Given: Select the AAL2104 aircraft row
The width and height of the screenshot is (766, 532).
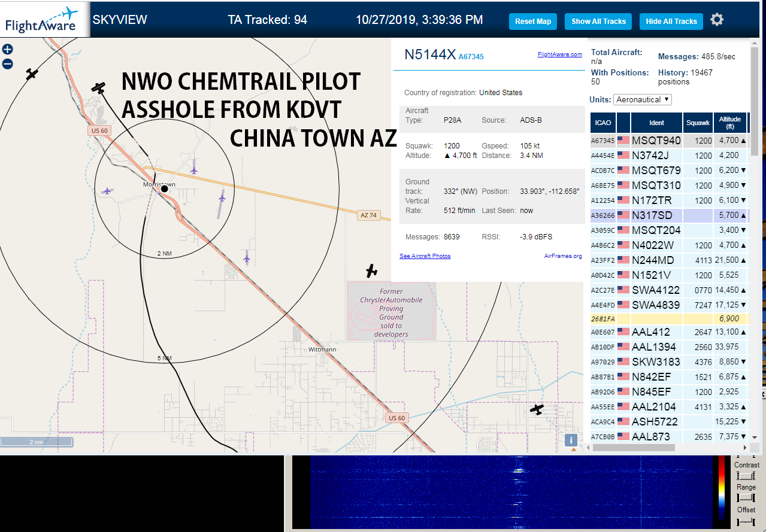Looking at the screenshot, I should [669, 406].
